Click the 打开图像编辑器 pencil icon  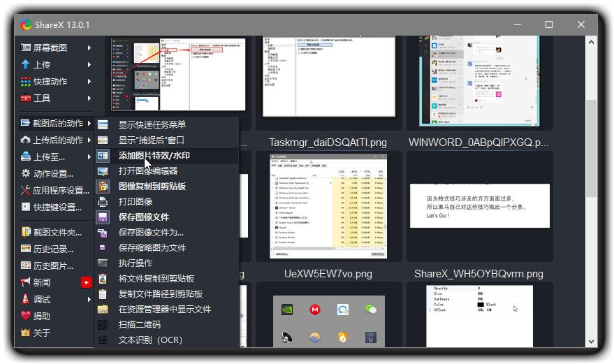click(103, 171)
